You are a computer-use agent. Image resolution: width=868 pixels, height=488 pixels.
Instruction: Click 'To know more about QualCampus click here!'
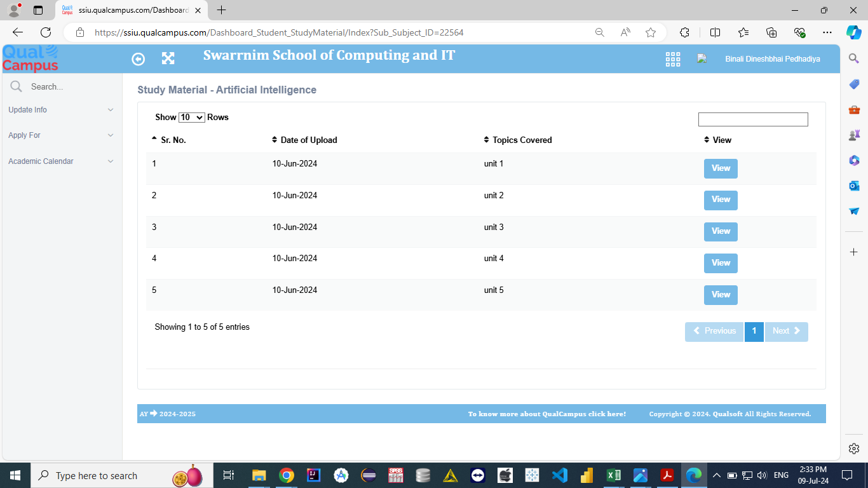pyautogui.click(x=547, y=414)
